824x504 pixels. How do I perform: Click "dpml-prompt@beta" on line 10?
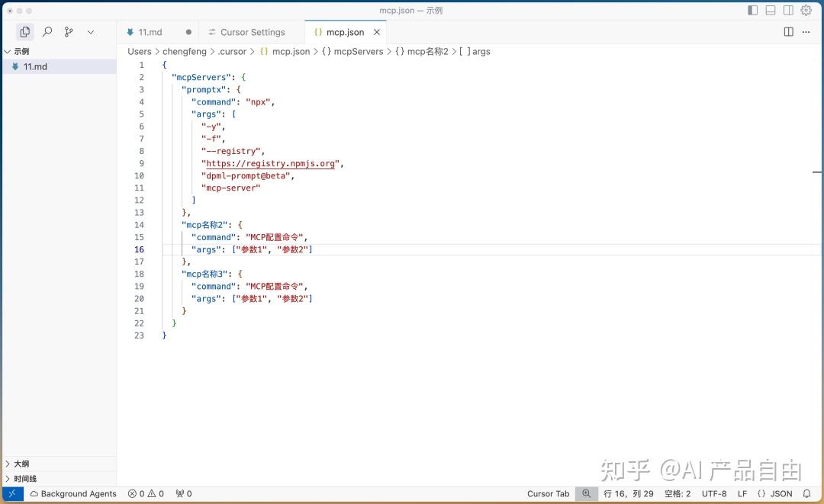coord(246,176)
